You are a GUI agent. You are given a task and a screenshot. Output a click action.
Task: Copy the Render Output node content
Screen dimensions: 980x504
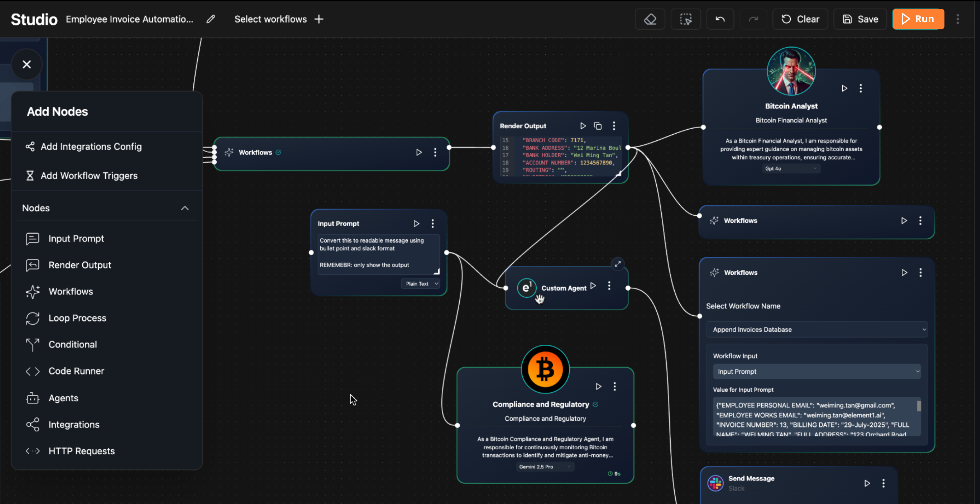[598, 126]
